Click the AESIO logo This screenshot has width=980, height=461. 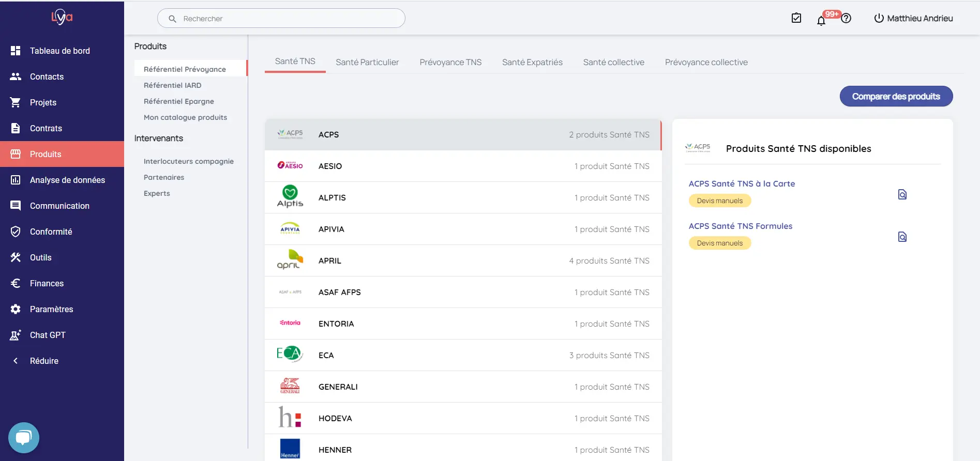(290, 165)
